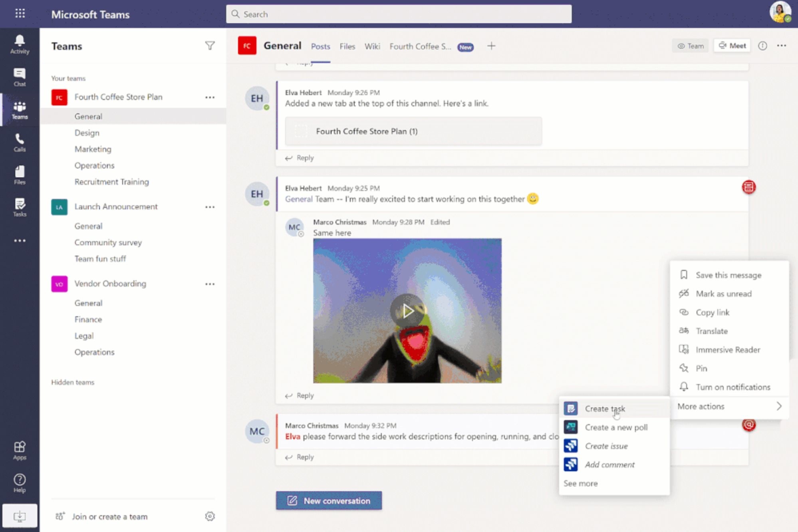
Task: Open Apps store in the left rail
Action: (20, 451)
